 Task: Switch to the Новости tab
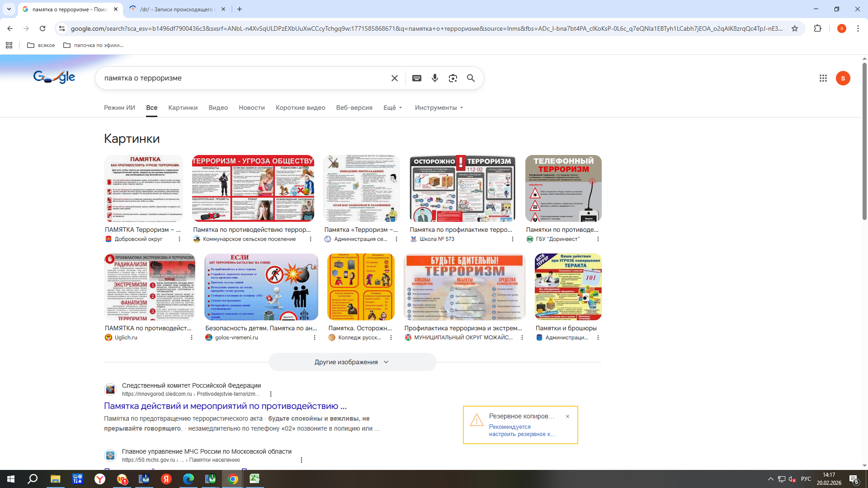[x=251, y=108]
